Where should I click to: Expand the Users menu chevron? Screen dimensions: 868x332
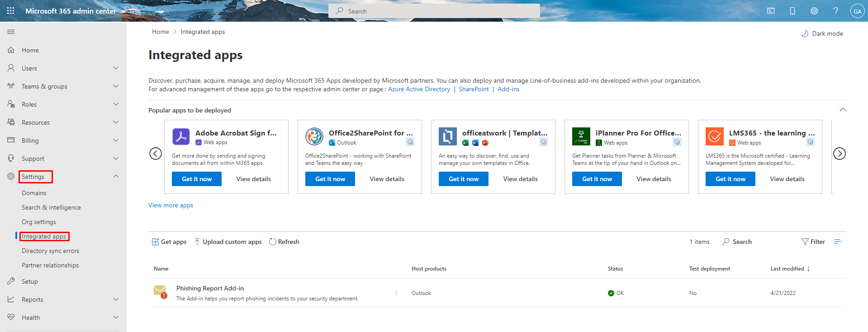coord(116,68)
